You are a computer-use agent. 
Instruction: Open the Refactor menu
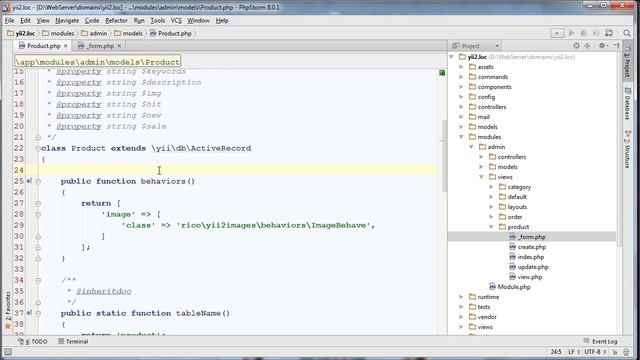pos(116,20)
